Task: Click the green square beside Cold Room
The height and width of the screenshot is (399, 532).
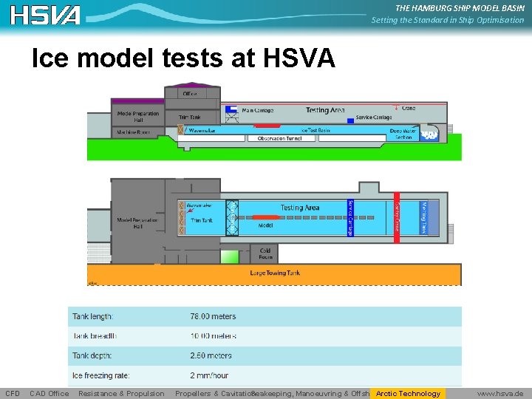Action: (230, 257)
